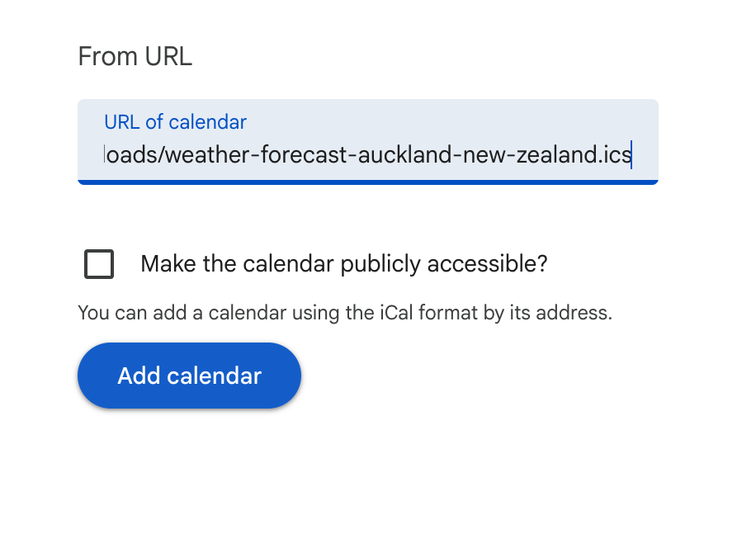Click the 'Make the calendar publicly accessible?' label

click(343, 265)
